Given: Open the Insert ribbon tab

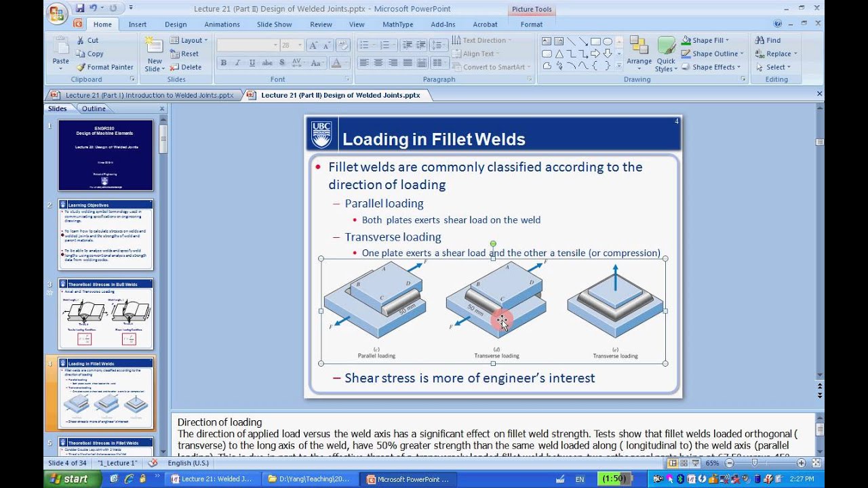Looking at the screenshot, I should click(138, 24).
